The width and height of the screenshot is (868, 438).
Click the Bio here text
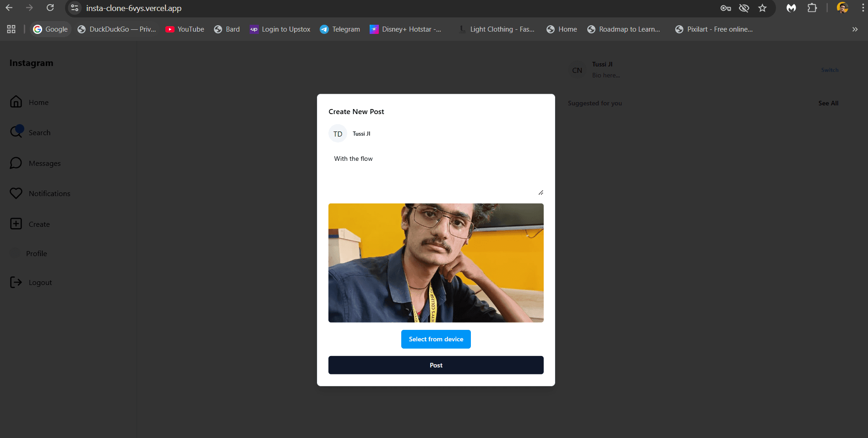click(x=606, y=76)
